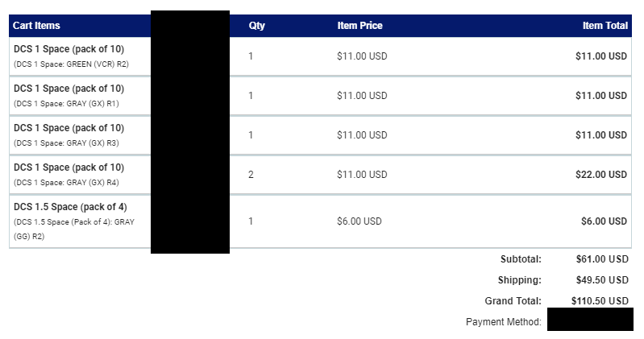Screen dimensions: 644x339
Task: Click the $22.00 USD item total
Action: [x=600, y=175]
